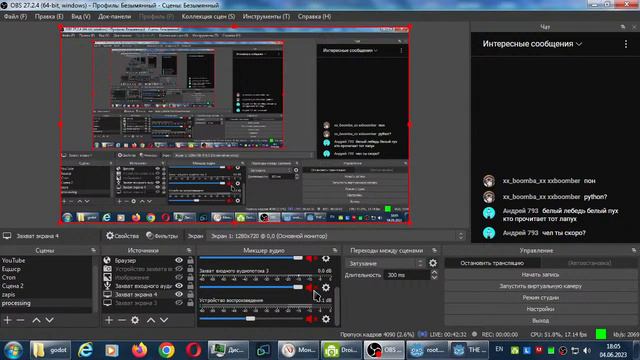Open Вид menu

coord(80,17)
